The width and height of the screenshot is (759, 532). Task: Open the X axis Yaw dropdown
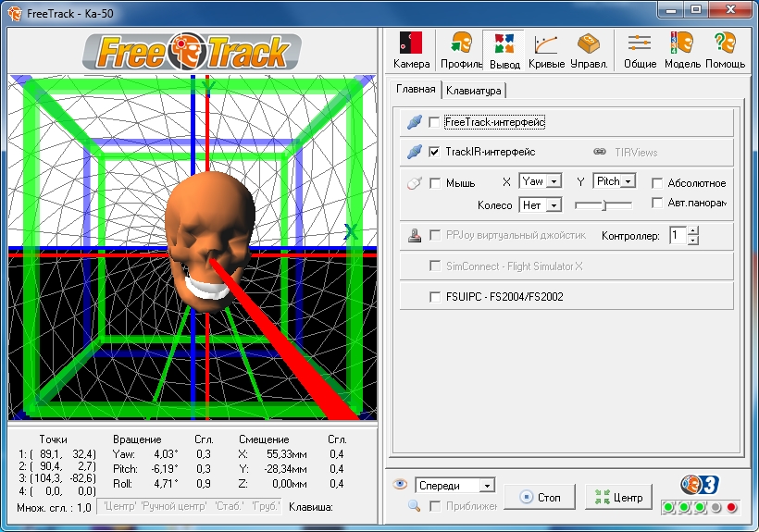point(541,181)
